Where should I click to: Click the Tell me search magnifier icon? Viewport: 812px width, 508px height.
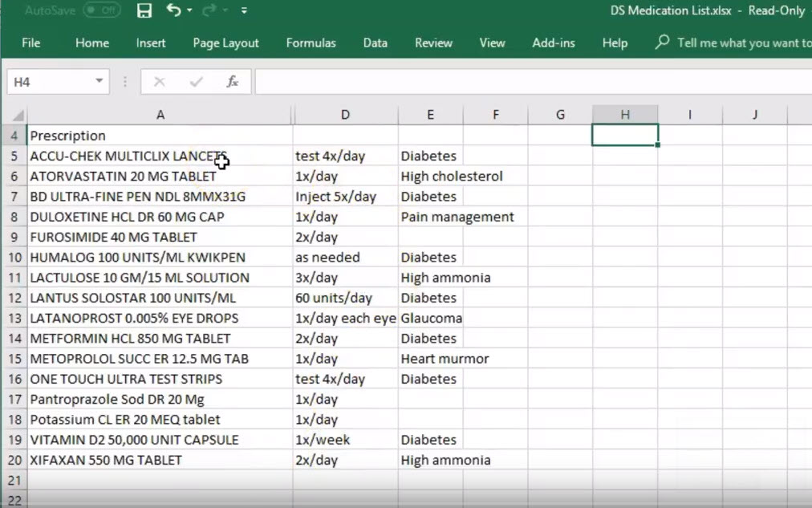(662, 42)
